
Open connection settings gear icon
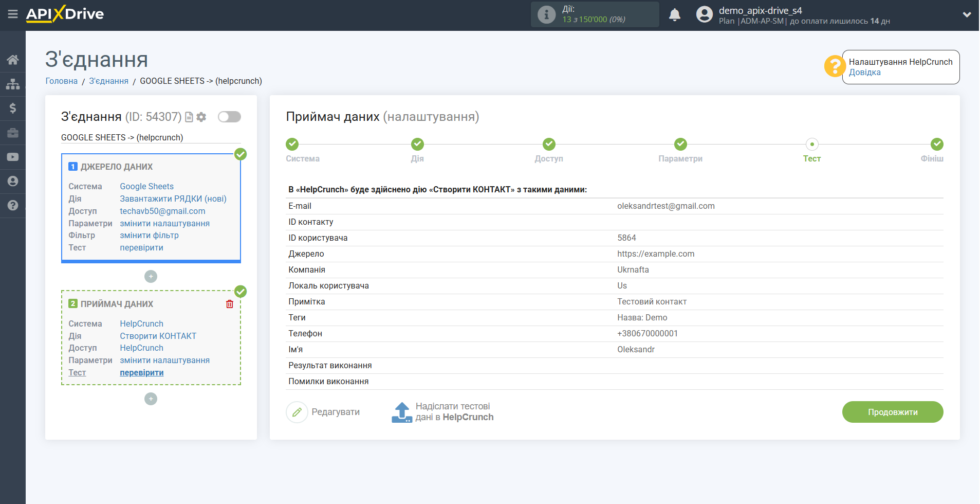tap(201, 117)
